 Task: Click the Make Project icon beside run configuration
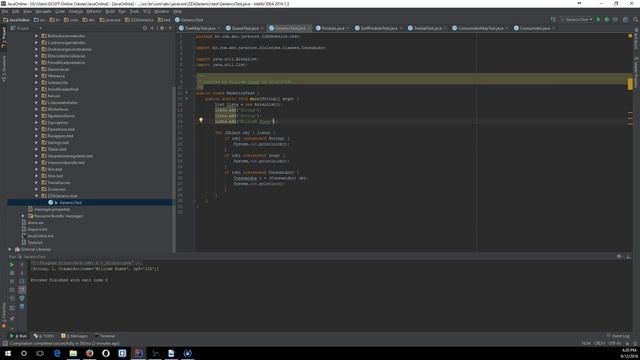pyautogui.click(x=553, y=19)
